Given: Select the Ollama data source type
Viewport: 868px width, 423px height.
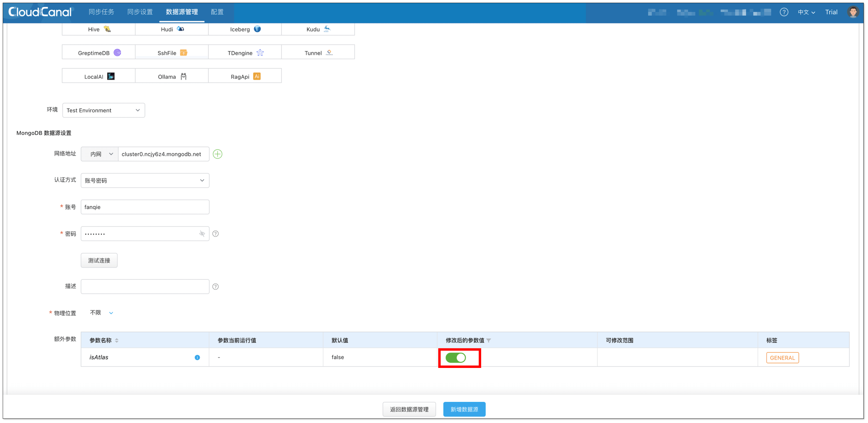Looking at the screenshot, I should [x=172, y=76].
